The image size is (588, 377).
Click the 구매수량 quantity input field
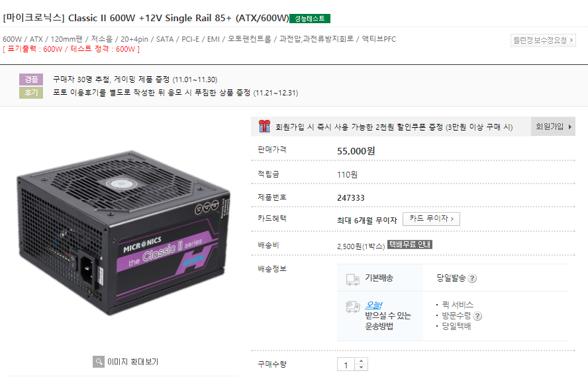click(346, 364)
